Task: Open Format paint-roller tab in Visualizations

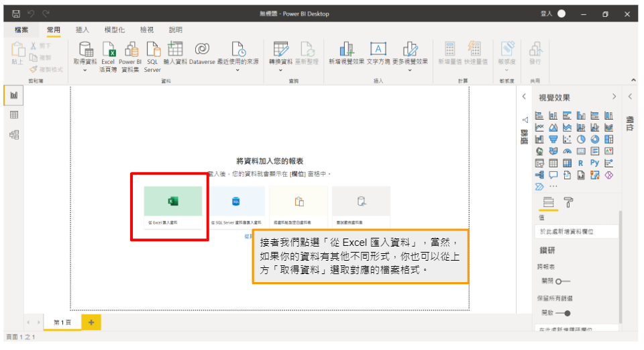Action: (568, 202)
